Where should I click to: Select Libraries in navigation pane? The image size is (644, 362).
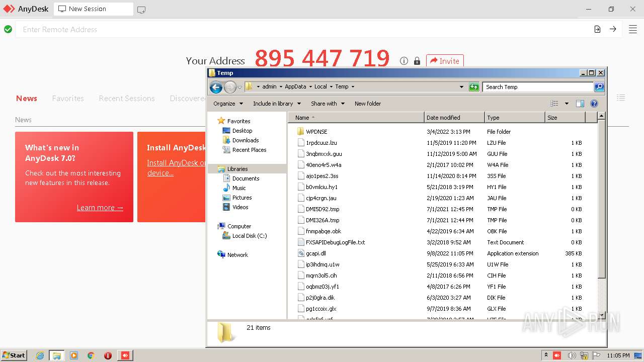point(237,169)
